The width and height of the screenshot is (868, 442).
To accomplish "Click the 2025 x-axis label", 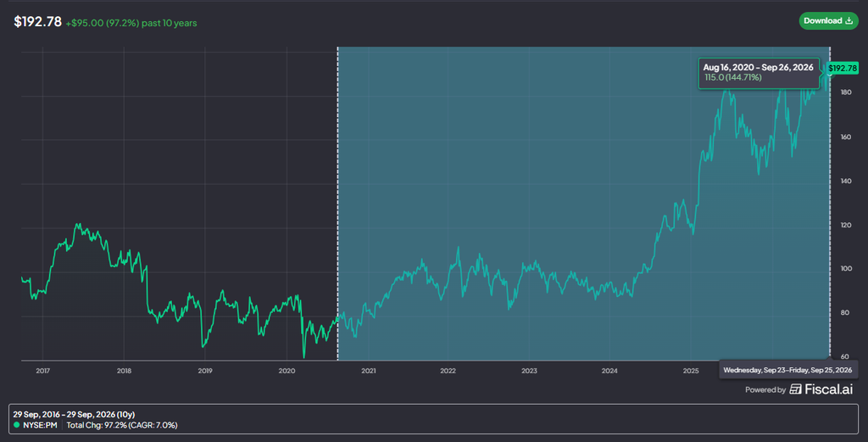I will click(x=691, y=371).
